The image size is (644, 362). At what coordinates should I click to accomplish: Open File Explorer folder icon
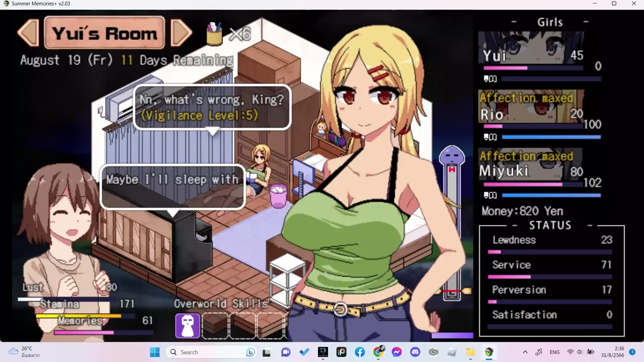point(470,352)
